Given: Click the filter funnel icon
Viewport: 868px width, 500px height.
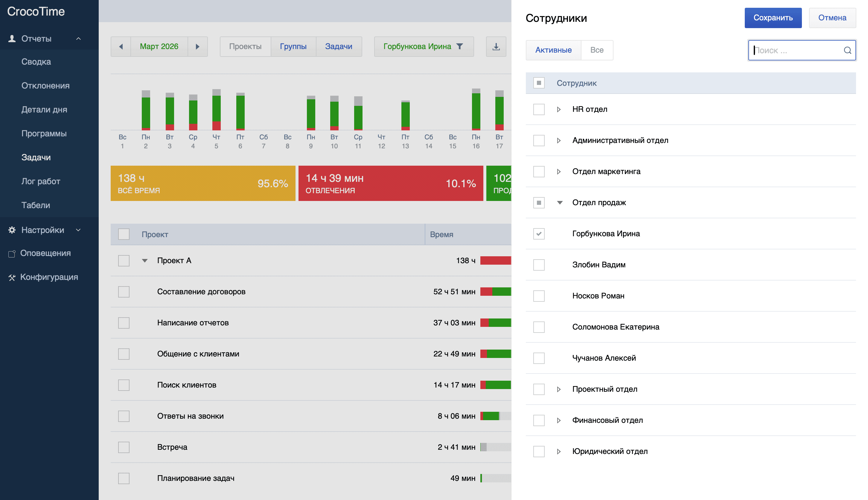Looking at the screenshot, I should [x=460, y=46].
